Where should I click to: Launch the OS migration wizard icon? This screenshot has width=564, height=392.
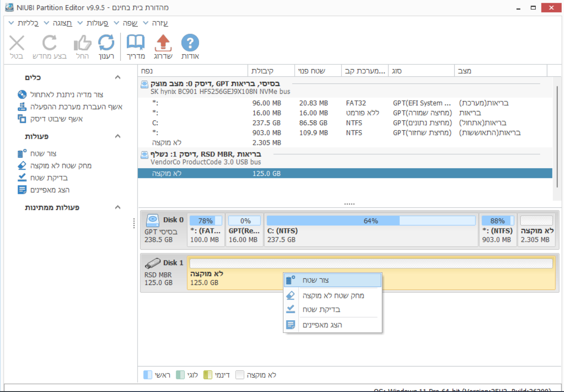[22, 107]
